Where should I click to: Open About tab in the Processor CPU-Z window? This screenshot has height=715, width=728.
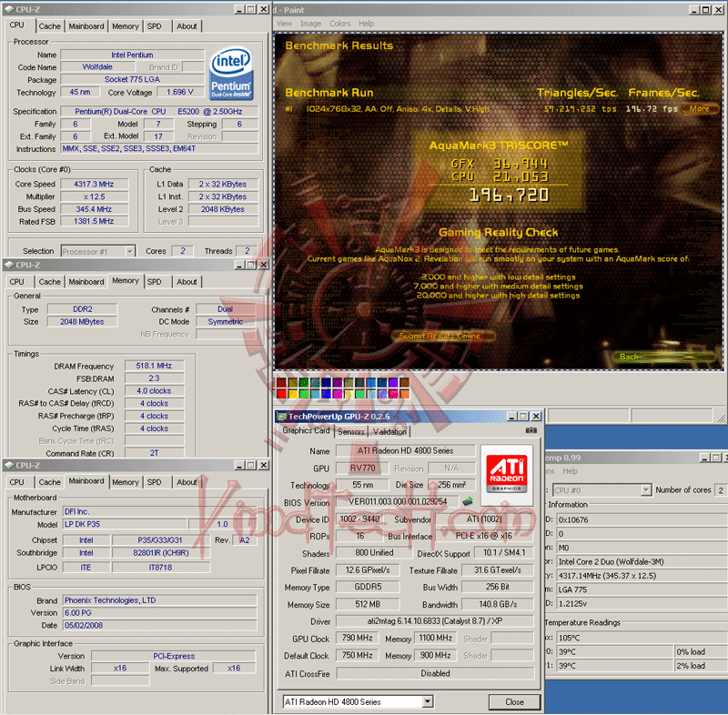(x=187, y=26)
